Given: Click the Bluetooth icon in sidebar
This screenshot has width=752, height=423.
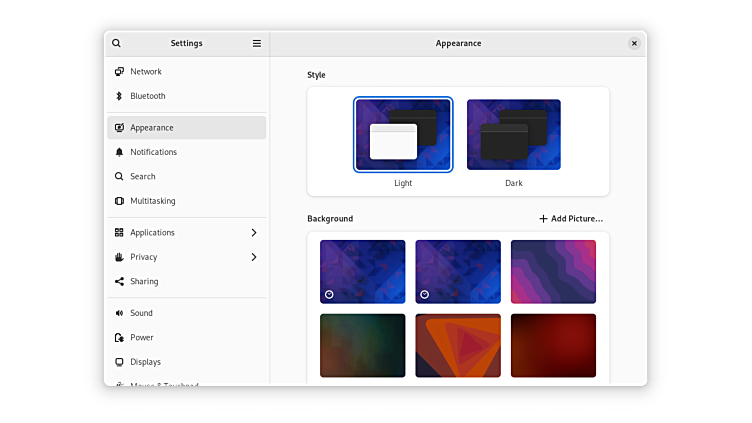Looking at the screenshot, I should click(119, 96).
